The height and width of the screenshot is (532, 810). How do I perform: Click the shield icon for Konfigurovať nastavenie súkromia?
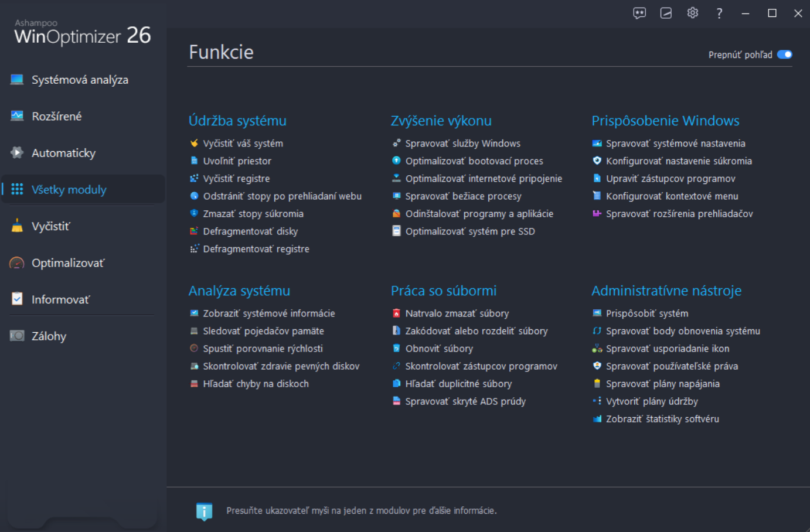pyautogui.click(x=597, y=161)
